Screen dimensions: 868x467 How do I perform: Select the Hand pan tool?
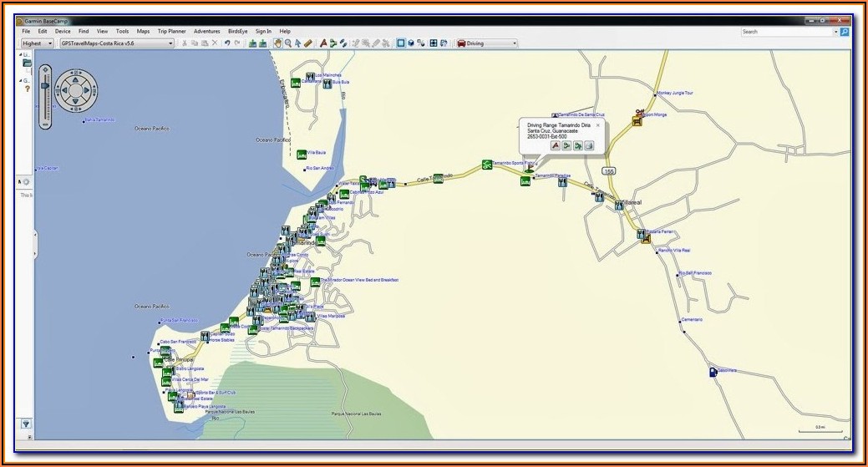(x=278, y=43)
